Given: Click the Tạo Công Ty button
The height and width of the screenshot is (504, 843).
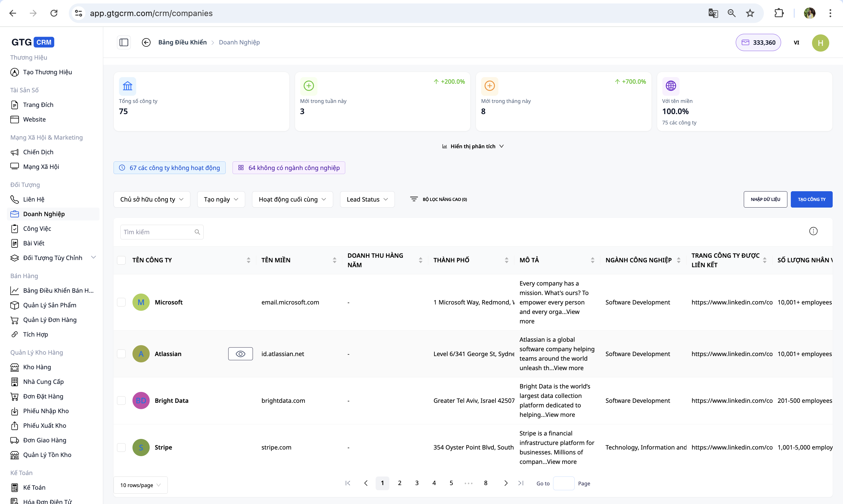Looking at the screenshot, I should [811, 199].
